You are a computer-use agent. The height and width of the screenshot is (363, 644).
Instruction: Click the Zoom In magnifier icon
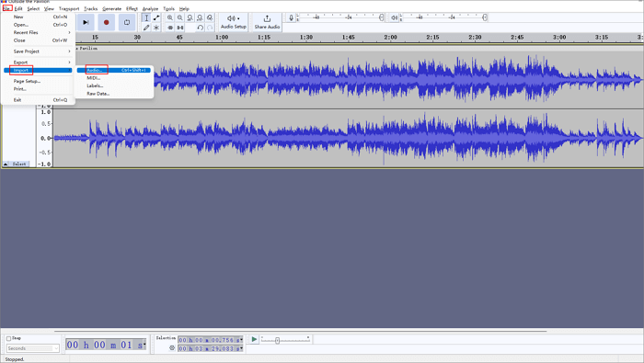click(170, 17)
